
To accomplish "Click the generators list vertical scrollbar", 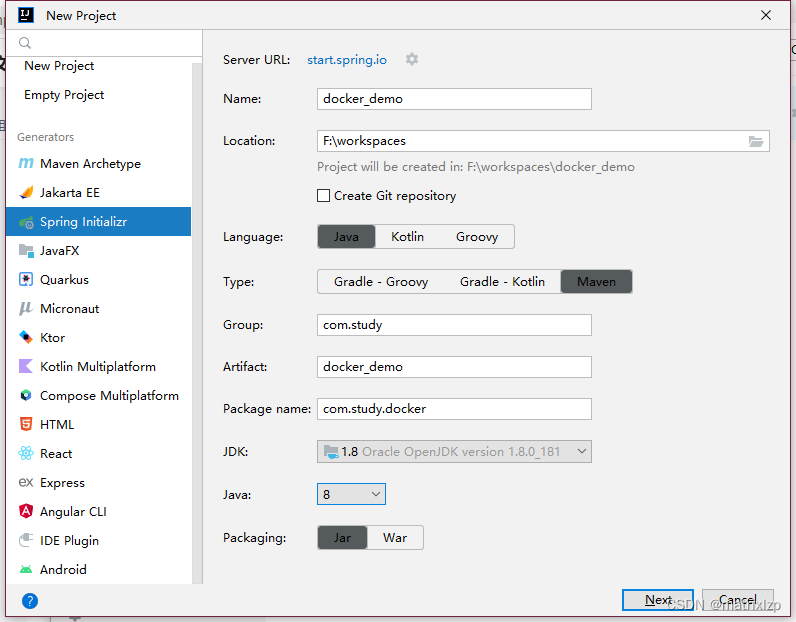I will tap(197, 323).
